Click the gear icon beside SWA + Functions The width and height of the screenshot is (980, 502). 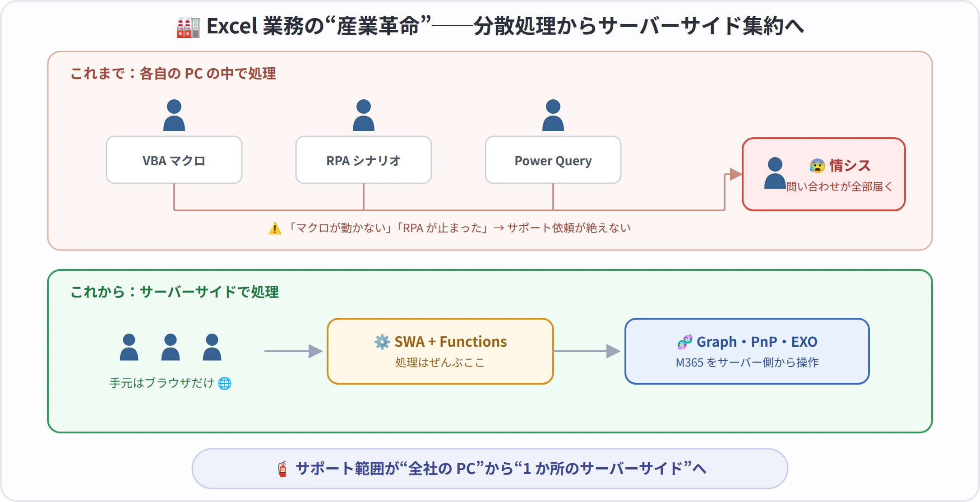(x=382, y=342)
